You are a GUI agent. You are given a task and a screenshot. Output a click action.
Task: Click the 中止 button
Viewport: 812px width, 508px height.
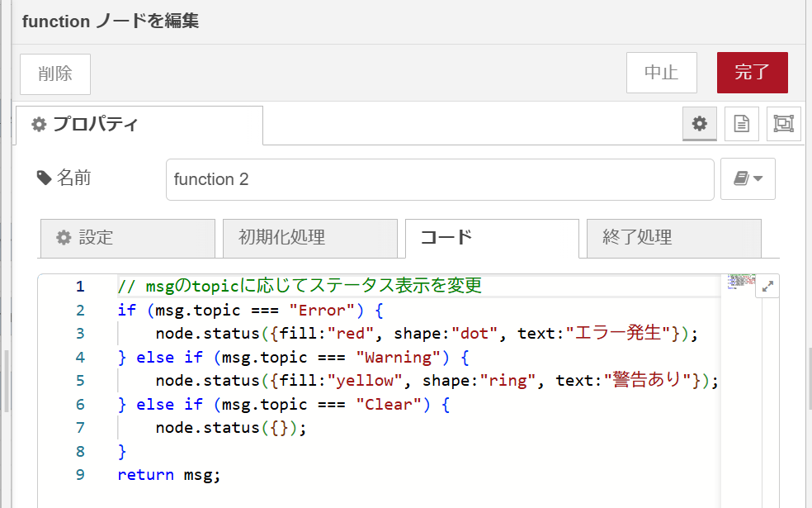tap(661, 73)
